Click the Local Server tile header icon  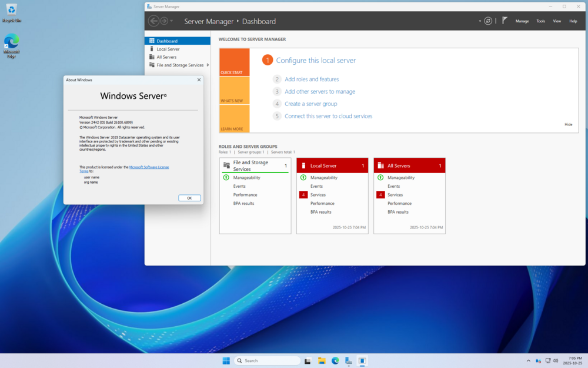303,166
